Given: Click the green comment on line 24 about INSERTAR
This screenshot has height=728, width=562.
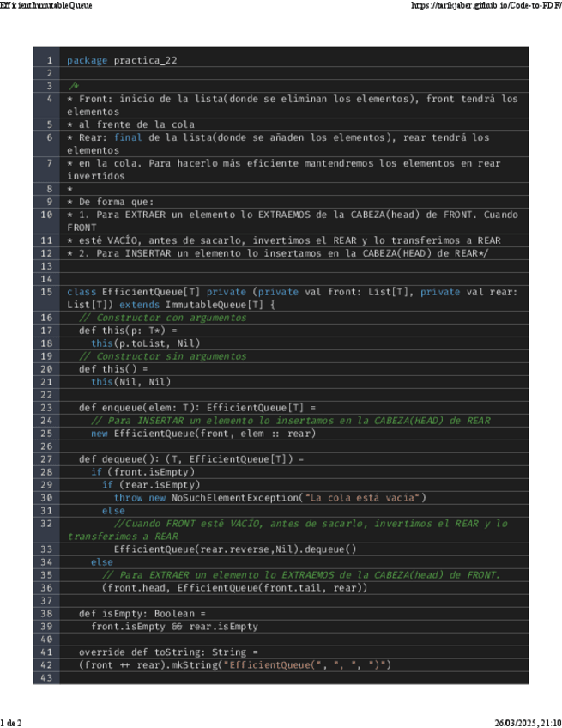Looking at the screenshot, I should (291, 421).
